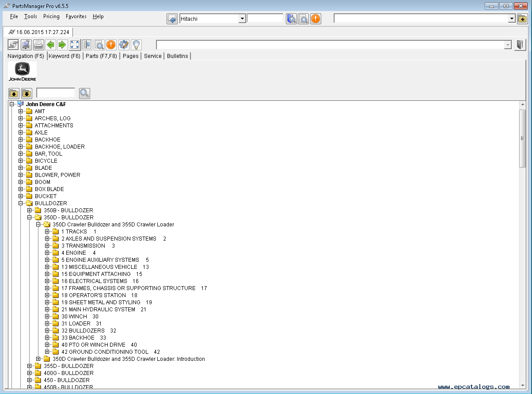Click the back arrow icon beside the Hitachi dropdown

click(x=172, y=19)
